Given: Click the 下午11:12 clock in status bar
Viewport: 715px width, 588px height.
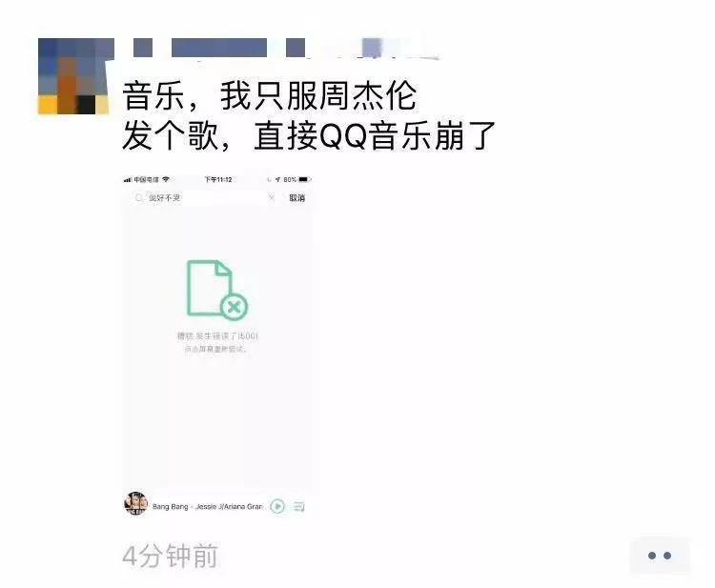Looking at the screenshot, I should pos(218,179).
